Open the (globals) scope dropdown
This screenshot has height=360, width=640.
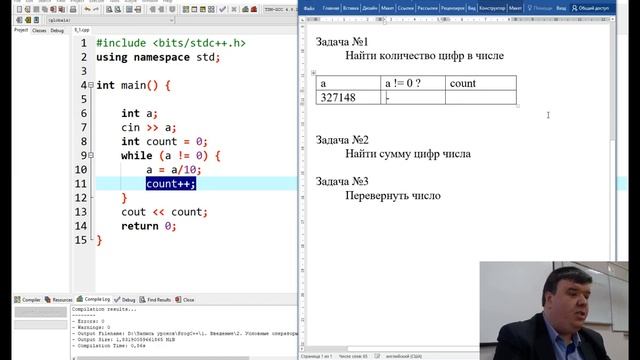pos(111,20)
